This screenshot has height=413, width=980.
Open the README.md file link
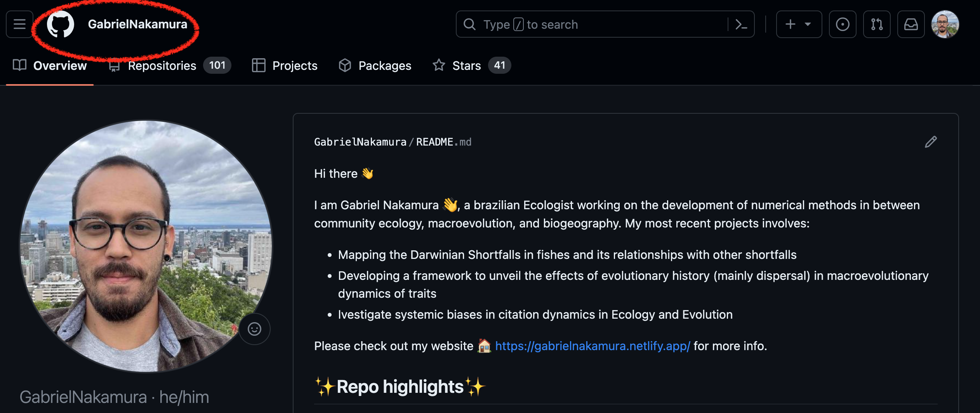pos(444,142)
